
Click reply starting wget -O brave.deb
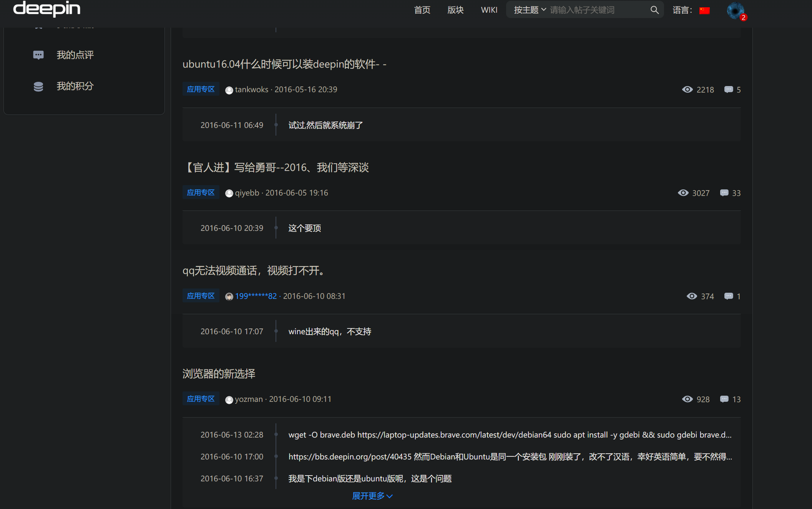click(x=510, y=435)
